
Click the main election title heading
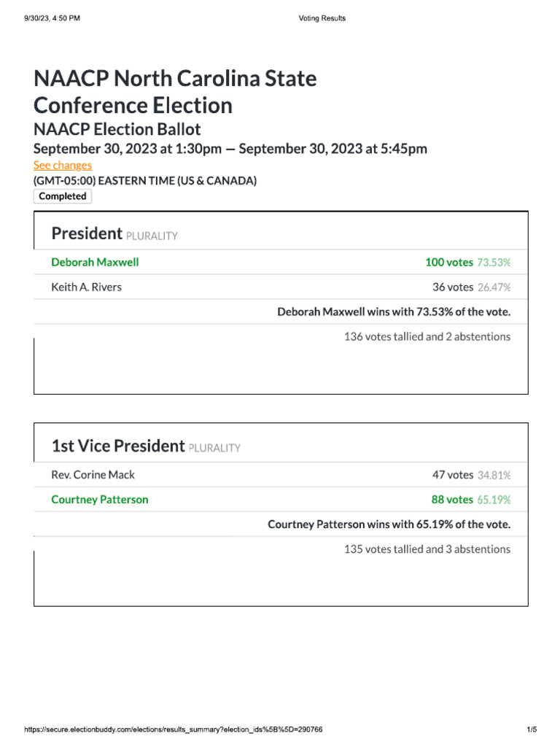175,91
